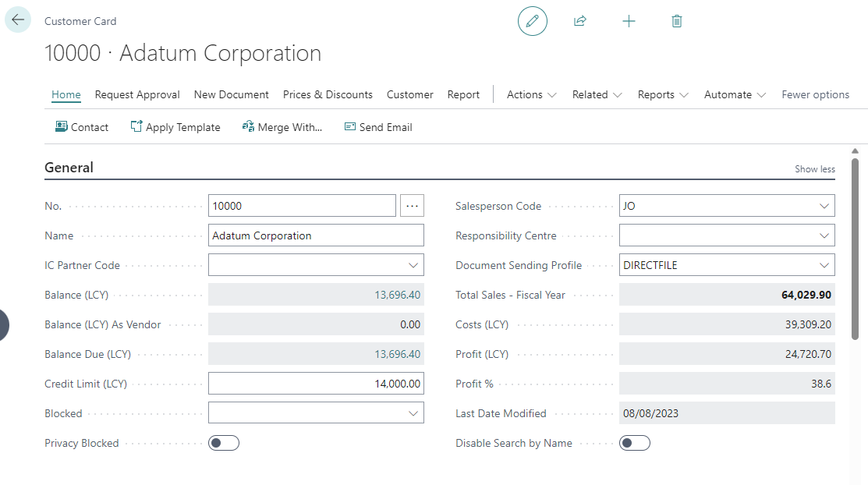
Task: Open the Document Sending Profile dropdown
Action: pos(824,266)
